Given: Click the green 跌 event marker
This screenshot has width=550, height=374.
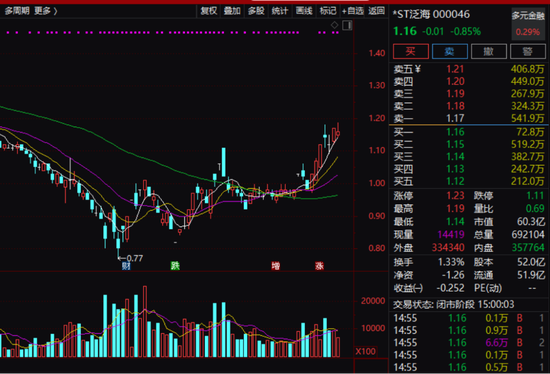Looking at the screenshot, I should point(175,266).
